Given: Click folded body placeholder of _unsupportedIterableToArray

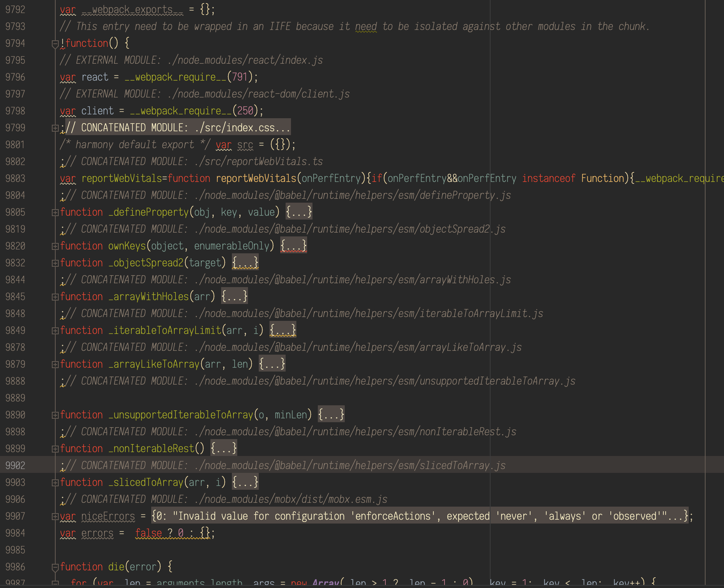Looking at the screenshot, I should 331,415.
